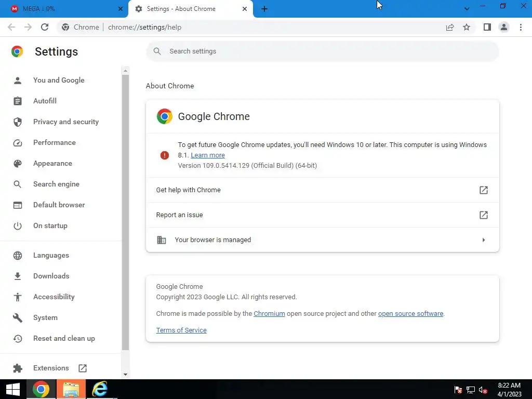Open the open source software link

click(x=410, y=313)
